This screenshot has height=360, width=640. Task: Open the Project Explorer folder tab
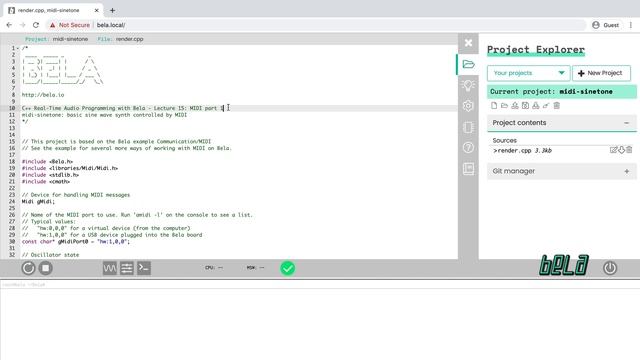pyautogui.click(x=468, y=64)
